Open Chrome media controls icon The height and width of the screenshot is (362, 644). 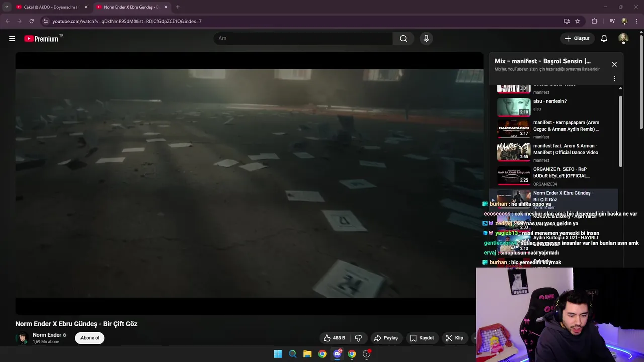[612, 21]
